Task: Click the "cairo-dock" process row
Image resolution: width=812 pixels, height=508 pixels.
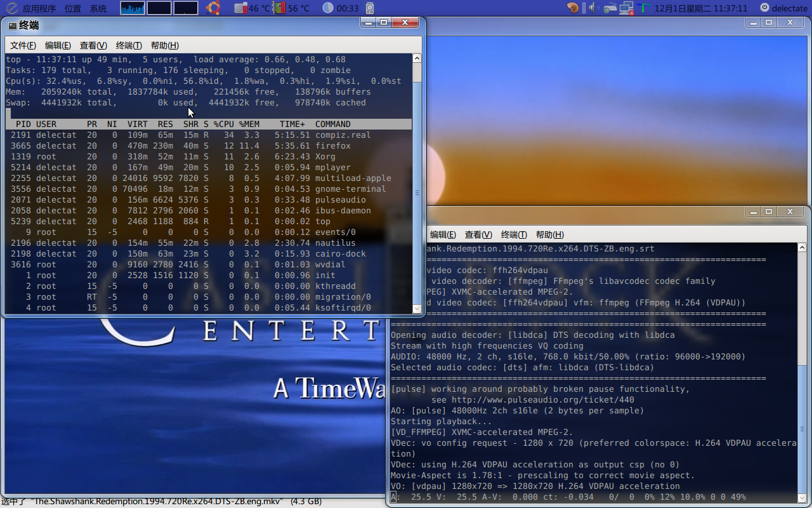Action: click(x=209, y=254)
